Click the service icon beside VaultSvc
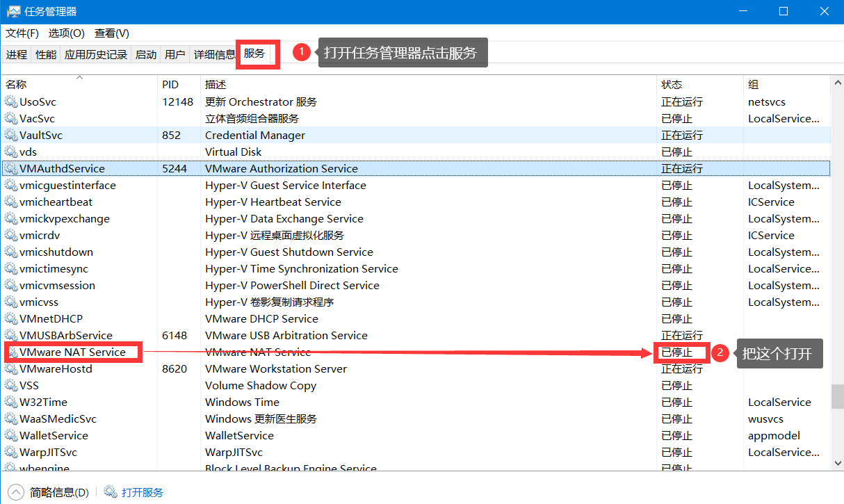The image size is (844, 504). [x=10, y=135]
